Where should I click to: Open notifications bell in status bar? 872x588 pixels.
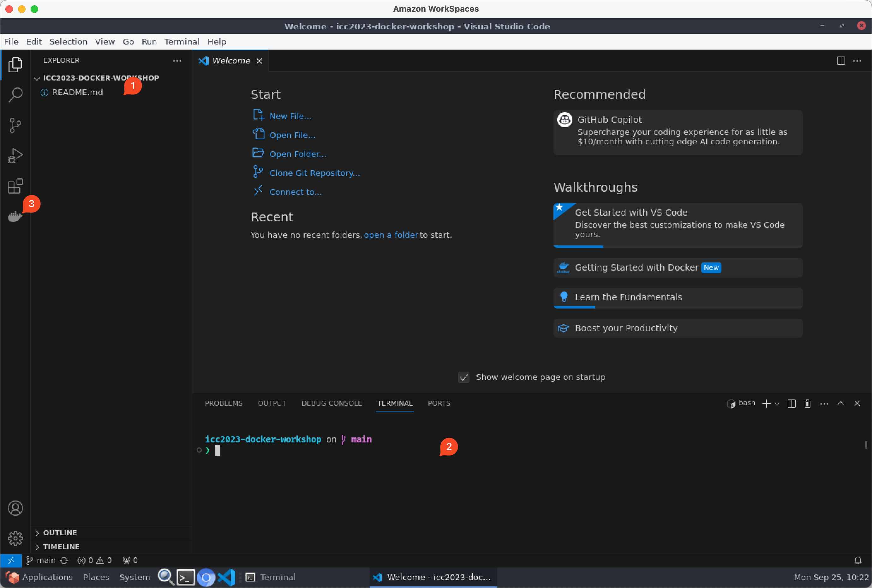pos(858,560)
